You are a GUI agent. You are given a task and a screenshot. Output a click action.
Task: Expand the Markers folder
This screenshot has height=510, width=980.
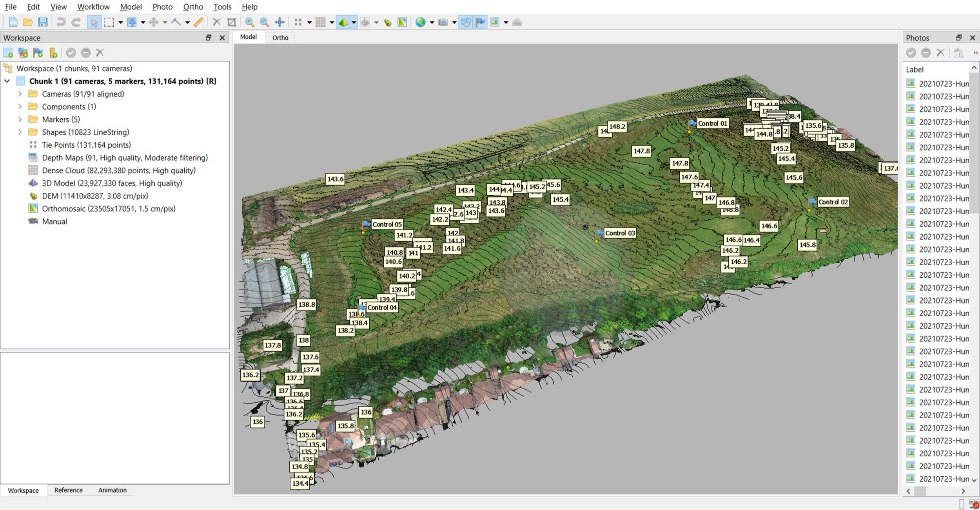[x=20, y=119]
